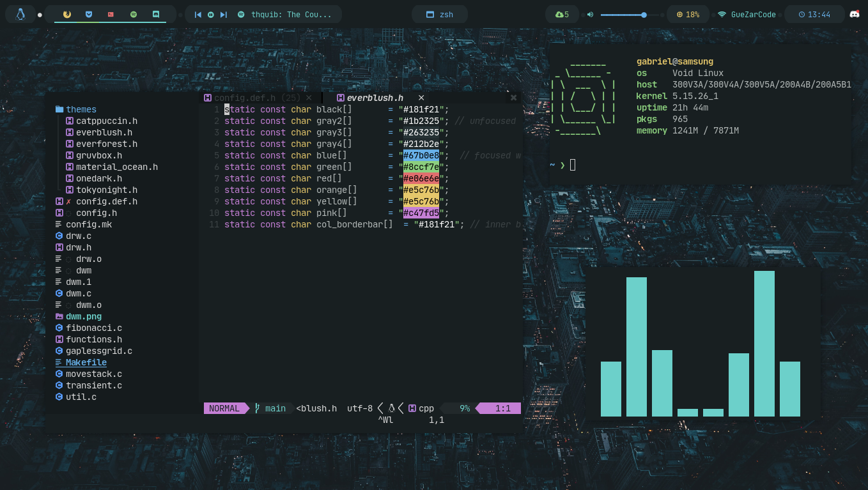Viewport: 868px width, 490px height.
Task: Open tokyonight.h theme file
Action: 107,190
